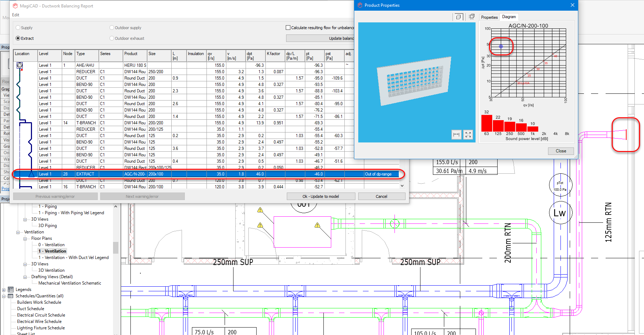The width and height of the screenshot is (644, 335).
Task: Click the expand-to-fullscreen icon in the 3D preview
Action: pos(468,135)
